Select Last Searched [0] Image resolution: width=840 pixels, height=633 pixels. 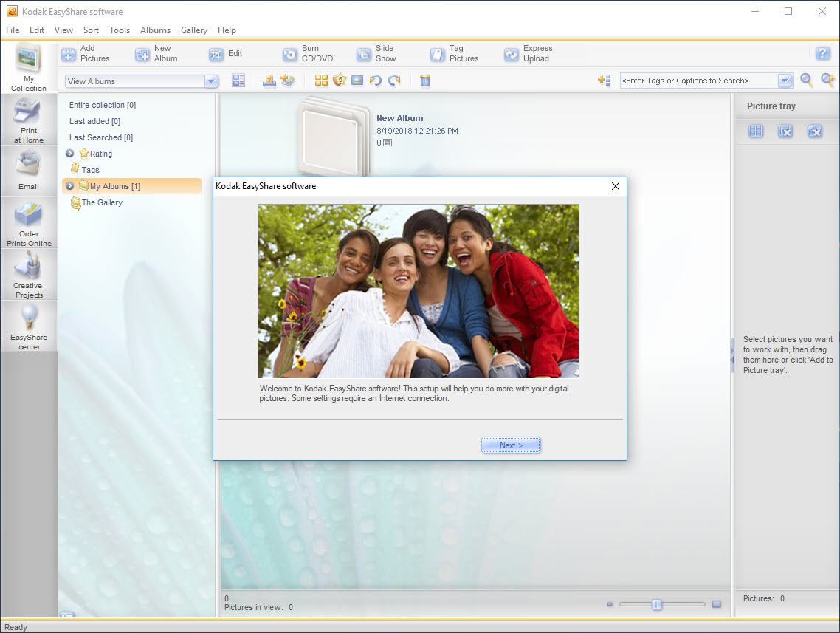point(101,137)
